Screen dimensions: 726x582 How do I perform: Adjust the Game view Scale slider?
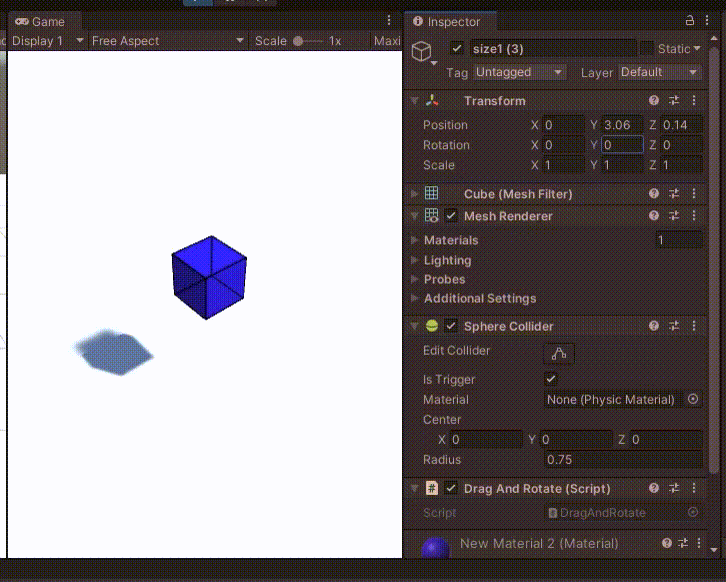pos(308,41)
